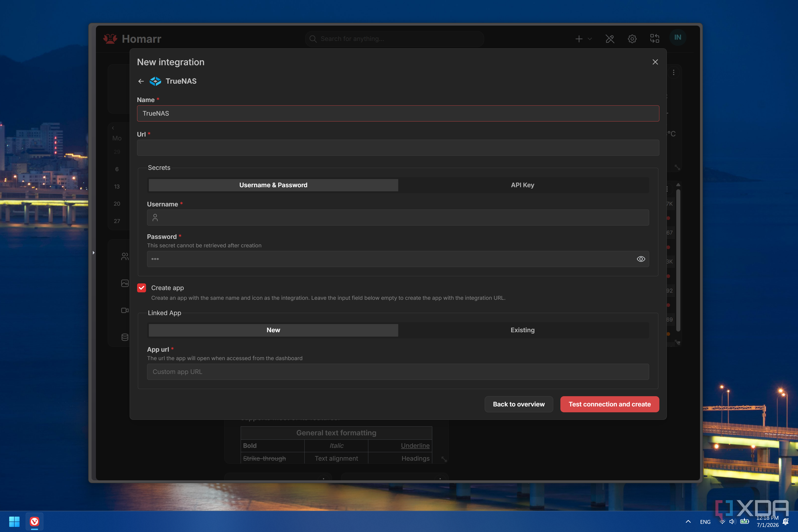Show the password with the eye icon
The image size is (798, 532).
(641, 259)
